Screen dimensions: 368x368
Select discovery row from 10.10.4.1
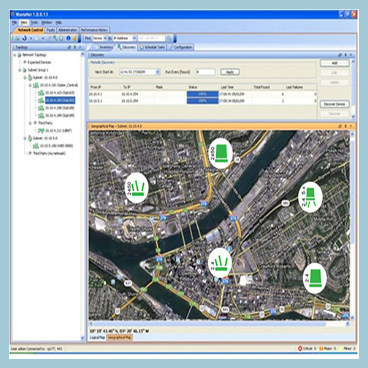pyautogui.click(x=202, y=94)
